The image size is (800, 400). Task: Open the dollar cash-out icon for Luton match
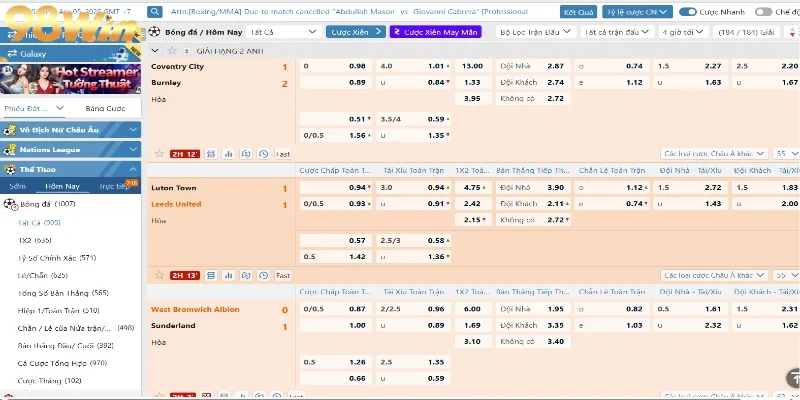[x=246, y=275]
